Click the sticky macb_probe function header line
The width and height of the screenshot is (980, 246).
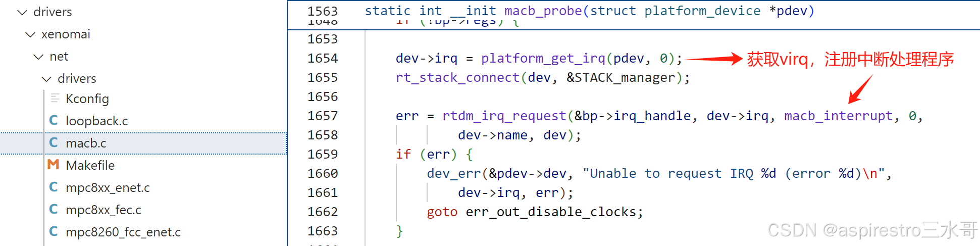pyautogui.click(x=589, y=11)
